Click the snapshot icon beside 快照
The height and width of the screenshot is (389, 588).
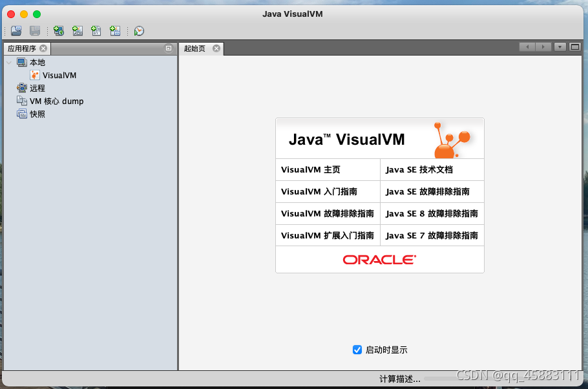coord(22,114)
